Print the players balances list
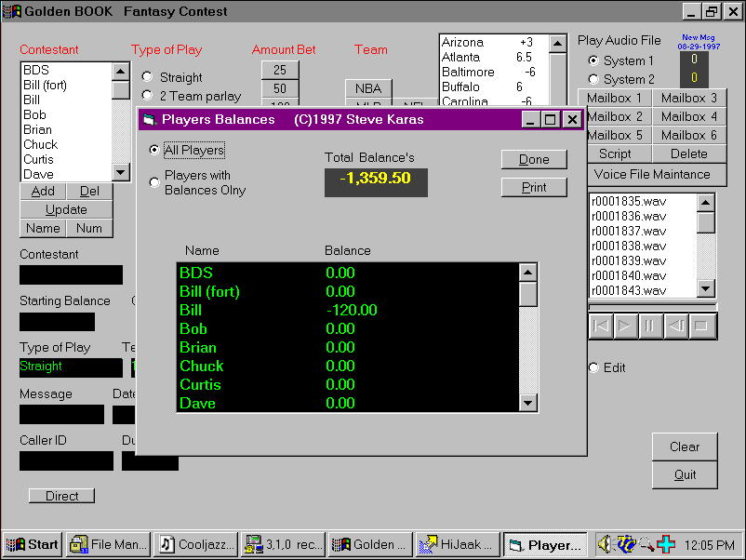 point(534,188)
